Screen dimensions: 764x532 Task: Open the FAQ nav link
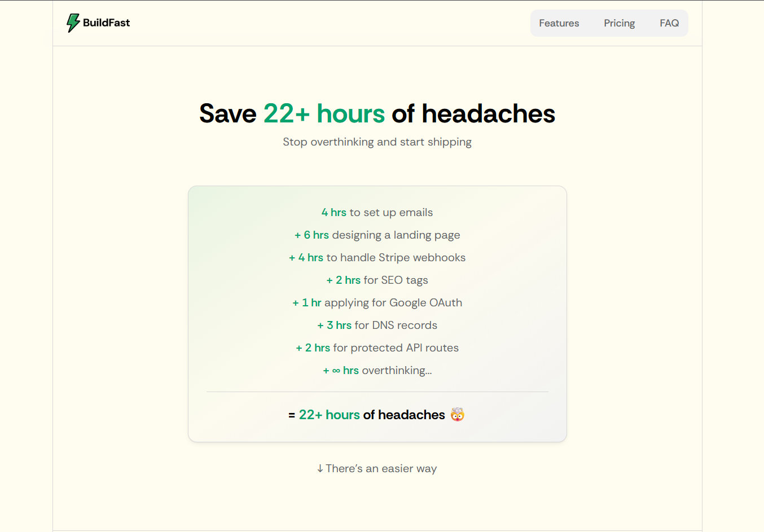point(669,23)
